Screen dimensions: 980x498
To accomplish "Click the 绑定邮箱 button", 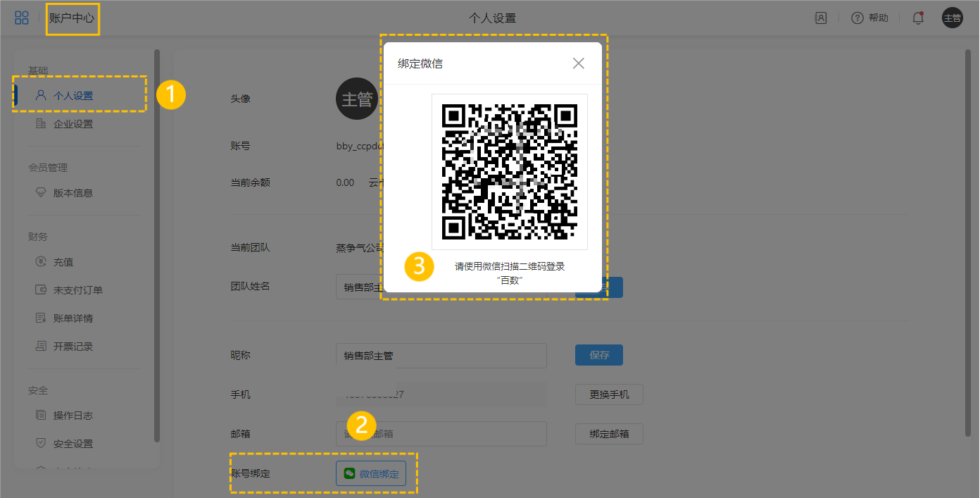I will click(x=609, y=434).
